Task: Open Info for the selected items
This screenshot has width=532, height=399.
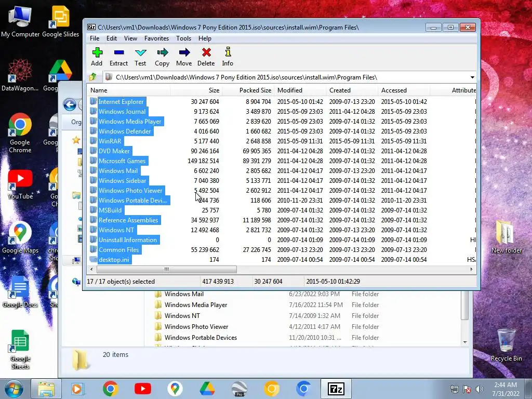Action: click(x=228, y=57)
